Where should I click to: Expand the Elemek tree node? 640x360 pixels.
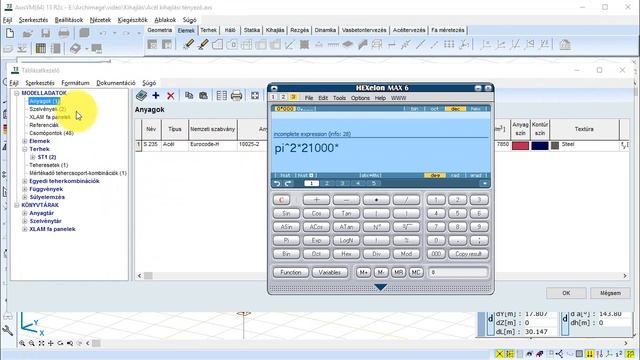pos(25,141)
